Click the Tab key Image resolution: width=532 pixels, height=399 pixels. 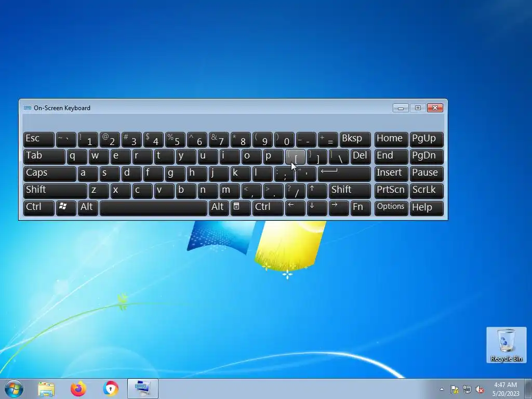point(44,157)
